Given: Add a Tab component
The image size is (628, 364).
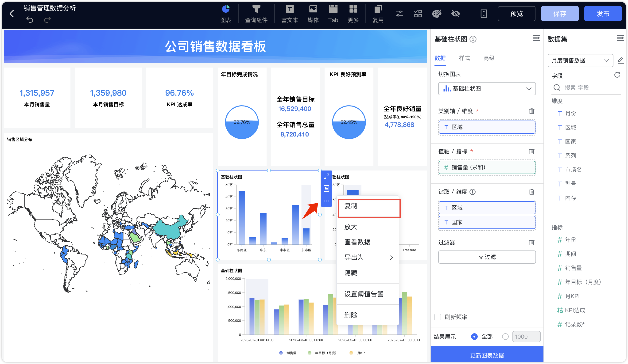Looking at the screenshot, I should pos(333,14).
